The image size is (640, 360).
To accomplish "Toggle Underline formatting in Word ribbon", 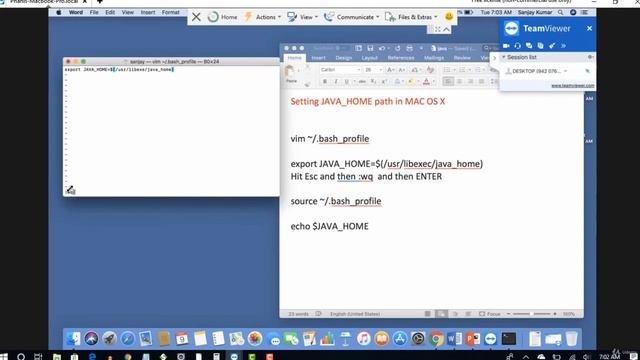I will pos(347,82).
